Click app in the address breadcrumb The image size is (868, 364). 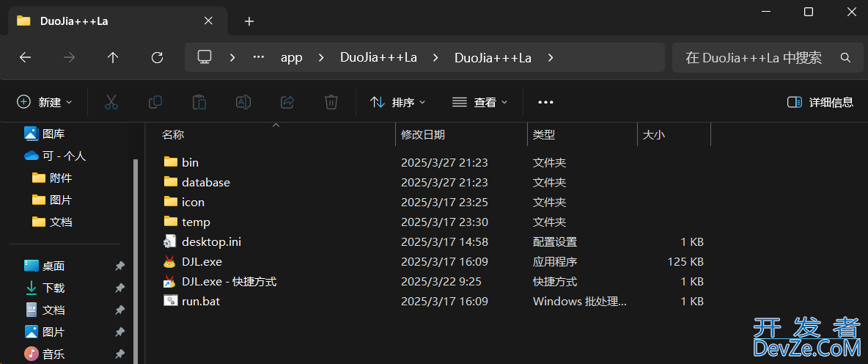292,58
